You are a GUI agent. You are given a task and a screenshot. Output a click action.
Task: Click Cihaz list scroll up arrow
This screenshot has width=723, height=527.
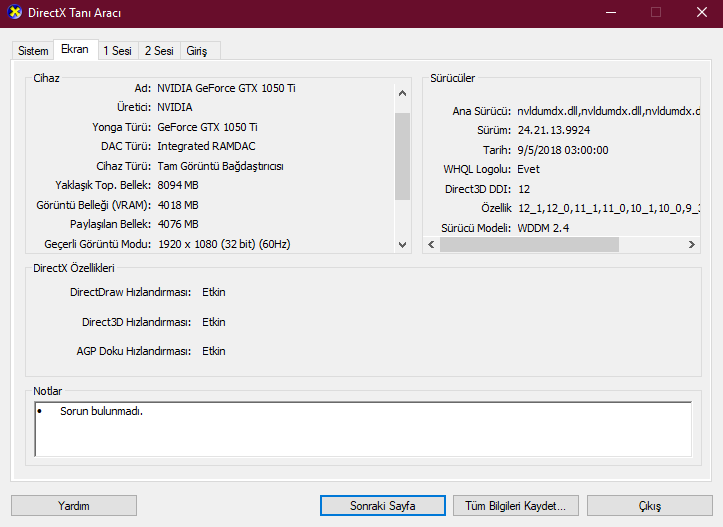pyautogui.click(x=403, y=93)
